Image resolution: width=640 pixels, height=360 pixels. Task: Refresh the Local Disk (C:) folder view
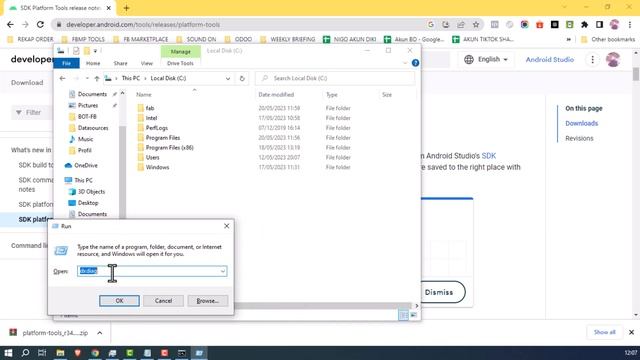pyautogui.click(x=242, y=78)
